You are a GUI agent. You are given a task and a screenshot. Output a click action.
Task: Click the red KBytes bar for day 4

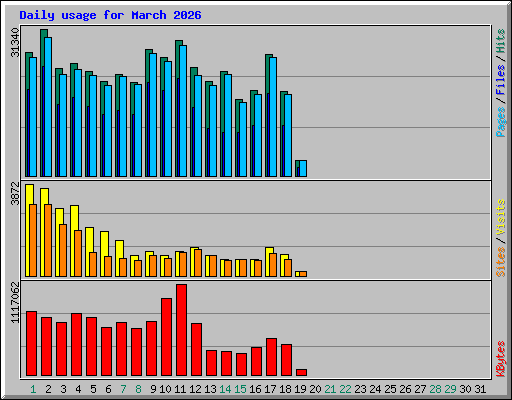[76, 345]
